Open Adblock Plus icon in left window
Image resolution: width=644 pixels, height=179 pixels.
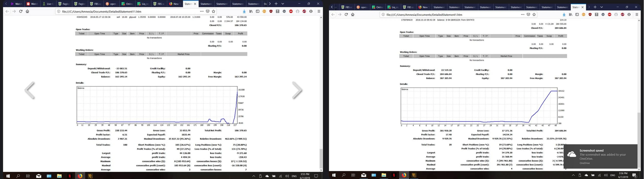pyautogui.click(x=291, y=11)
